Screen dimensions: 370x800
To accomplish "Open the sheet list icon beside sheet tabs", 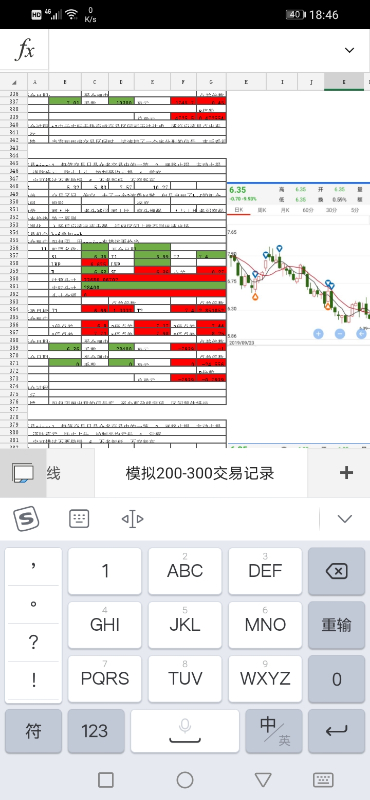I will [22, 473].
